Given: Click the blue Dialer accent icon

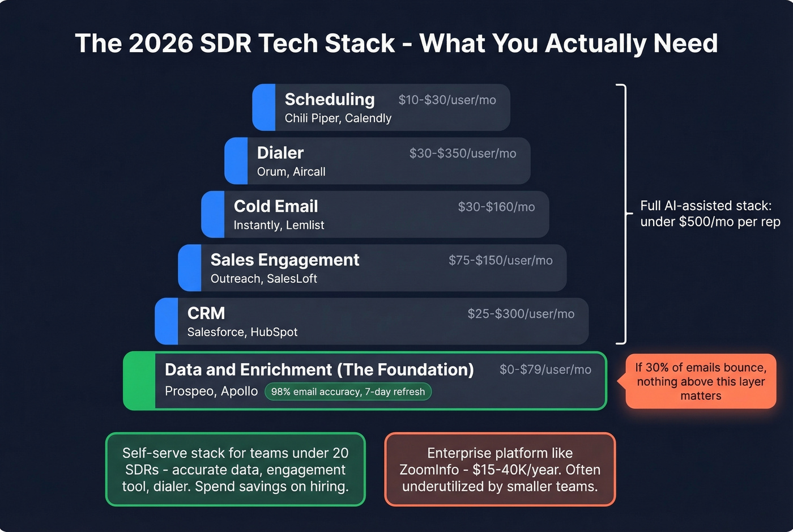Looking at the screenshot, I should [x=237, y=161].
